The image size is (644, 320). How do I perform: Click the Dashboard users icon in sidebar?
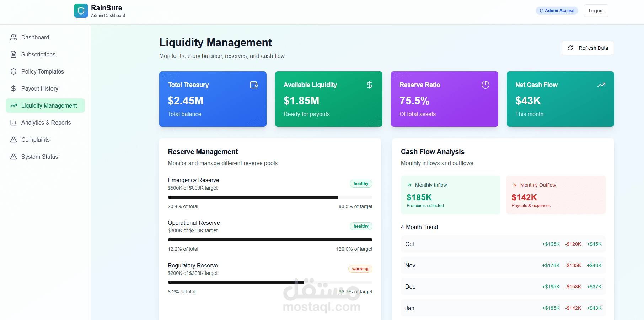click(14, 37)
